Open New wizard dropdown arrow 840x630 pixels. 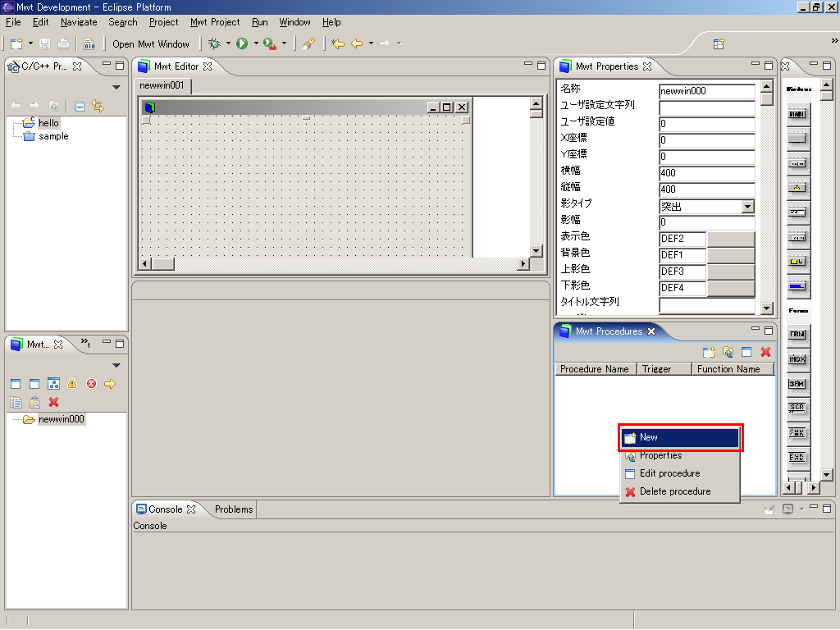pyautogui.click(x=30, y=43)
